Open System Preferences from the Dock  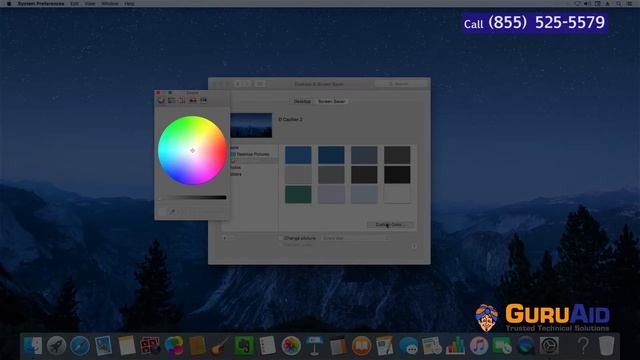[x=549, y=346]
